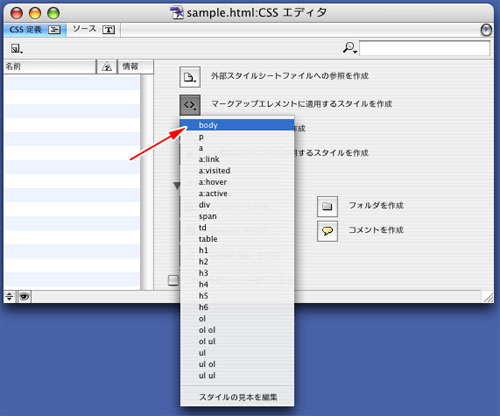The width and height of the screenshot is (500, 416).
Task: Choose the plain a element entry
Action: click(237, 148)
